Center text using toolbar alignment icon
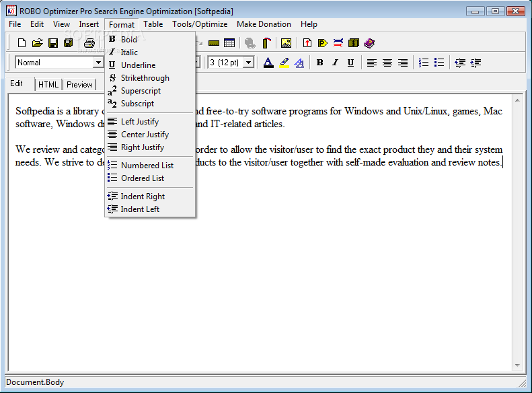 tap(387, 63)
